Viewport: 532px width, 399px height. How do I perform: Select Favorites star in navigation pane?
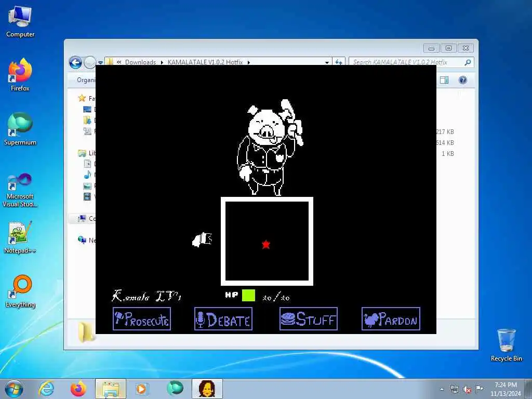tap(82, 98)
